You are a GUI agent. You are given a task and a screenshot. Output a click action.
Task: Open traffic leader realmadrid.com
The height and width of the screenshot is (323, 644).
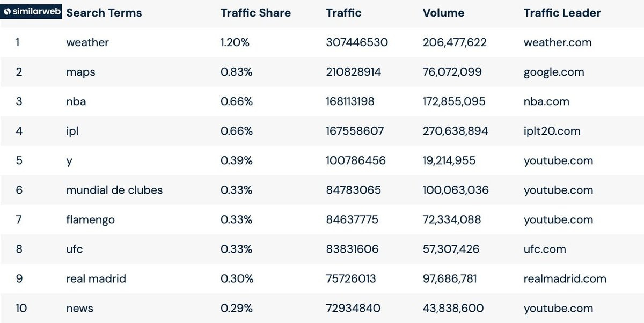point(565,278)
